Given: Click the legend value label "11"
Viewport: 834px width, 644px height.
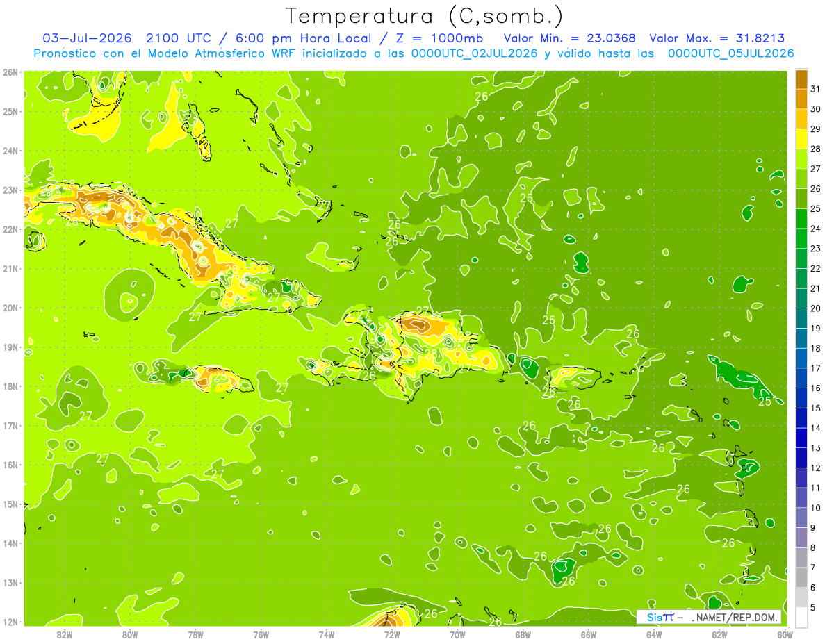Looking at the screenshot, I should click(815, 488).
